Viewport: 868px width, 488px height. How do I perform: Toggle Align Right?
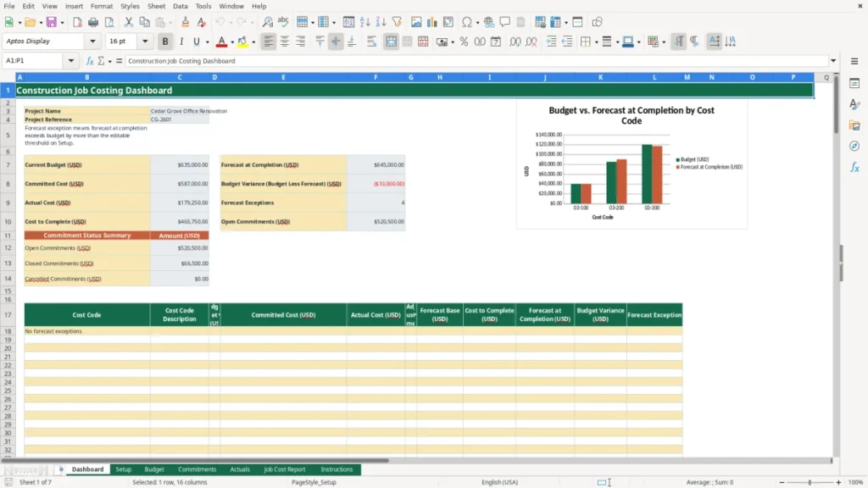pos(301,42)
